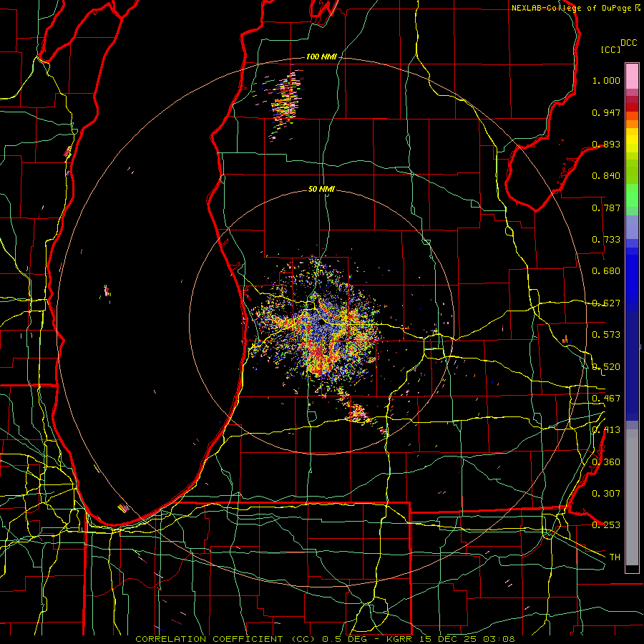Click the CORRELATION COEFFICIENT (CC) caption text
The image size is (644, 644).
225,639
